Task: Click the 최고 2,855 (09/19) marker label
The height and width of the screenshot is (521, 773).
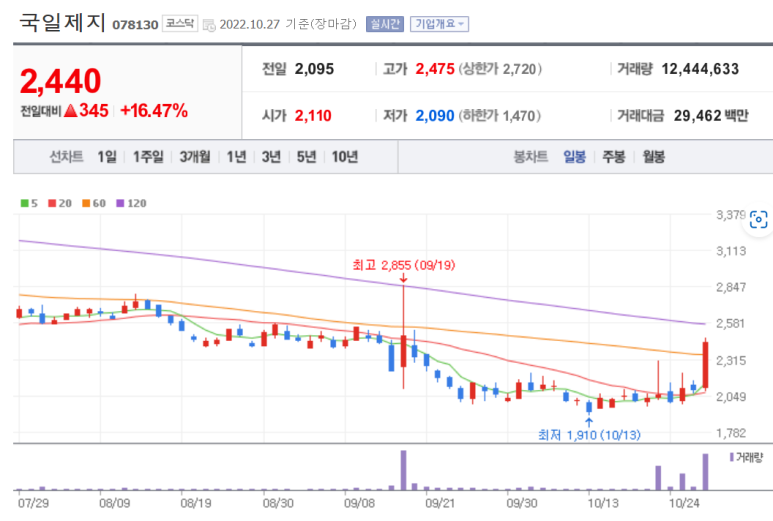Action: click(x=404, y=265)
